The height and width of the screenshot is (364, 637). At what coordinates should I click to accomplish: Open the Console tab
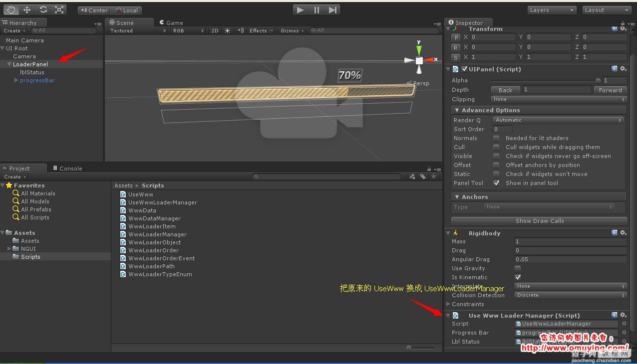[67, 168]
